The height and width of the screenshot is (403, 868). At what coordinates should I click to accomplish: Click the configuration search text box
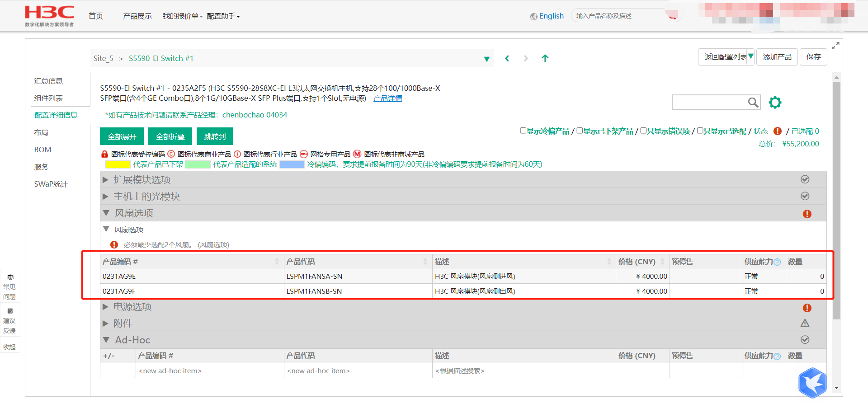[x=709, y=103]
